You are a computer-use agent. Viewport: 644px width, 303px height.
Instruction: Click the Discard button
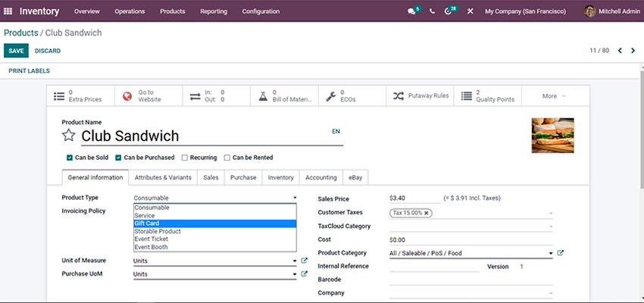tap(48, 51)
